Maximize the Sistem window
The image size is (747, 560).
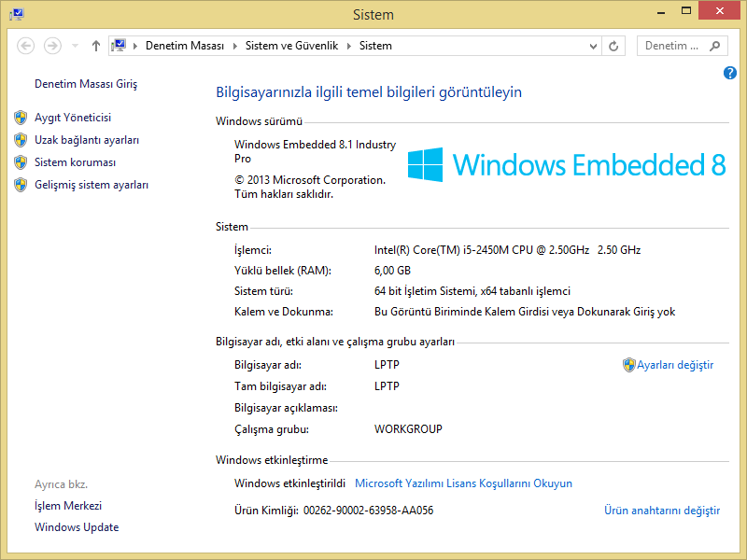point(686,11)
